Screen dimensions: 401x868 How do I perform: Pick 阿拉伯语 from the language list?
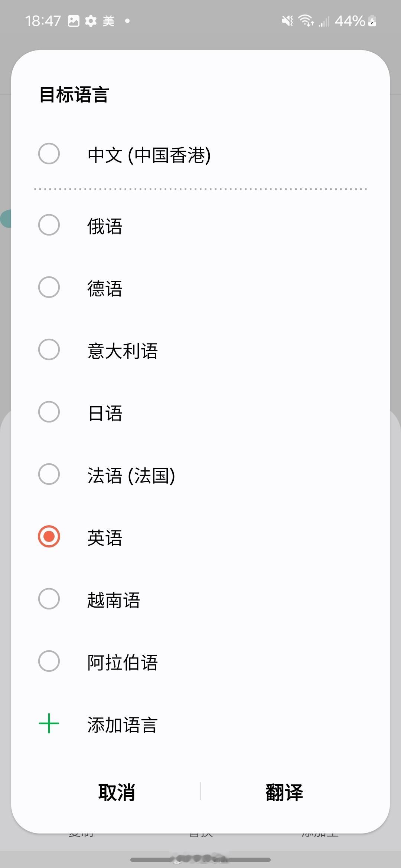pyautogui.click(x=200, y=661)
